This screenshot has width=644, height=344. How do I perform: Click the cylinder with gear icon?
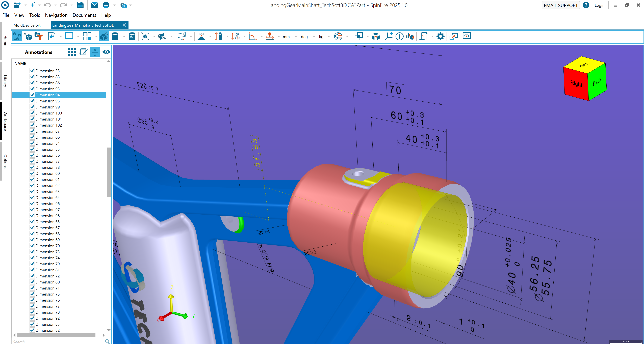[132, 37]
